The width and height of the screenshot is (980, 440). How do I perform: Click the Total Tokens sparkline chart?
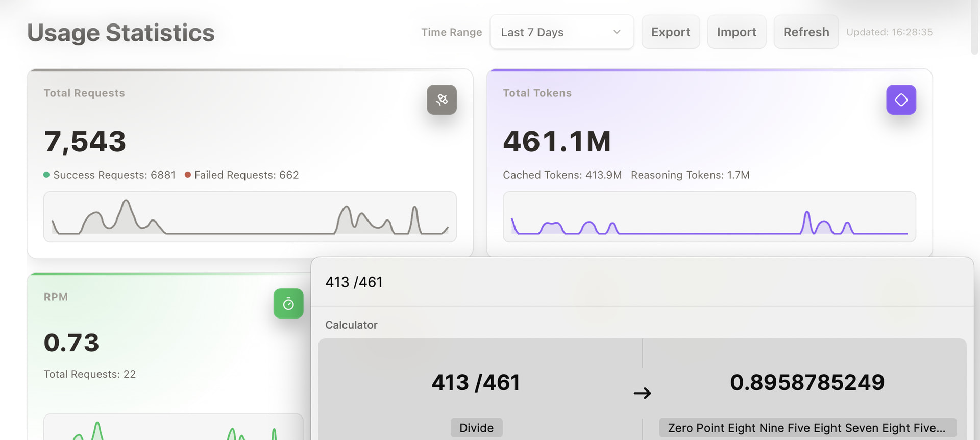point(709,217)
